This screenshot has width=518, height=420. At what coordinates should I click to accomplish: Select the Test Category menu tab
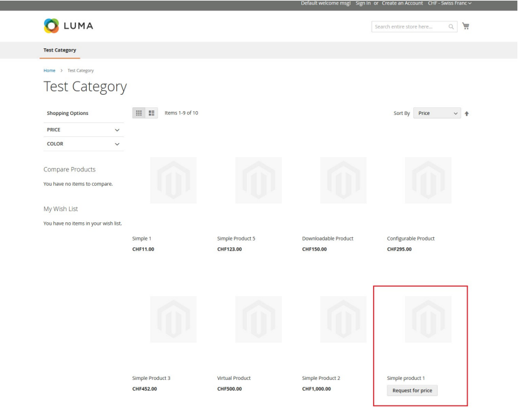(60, 50)
